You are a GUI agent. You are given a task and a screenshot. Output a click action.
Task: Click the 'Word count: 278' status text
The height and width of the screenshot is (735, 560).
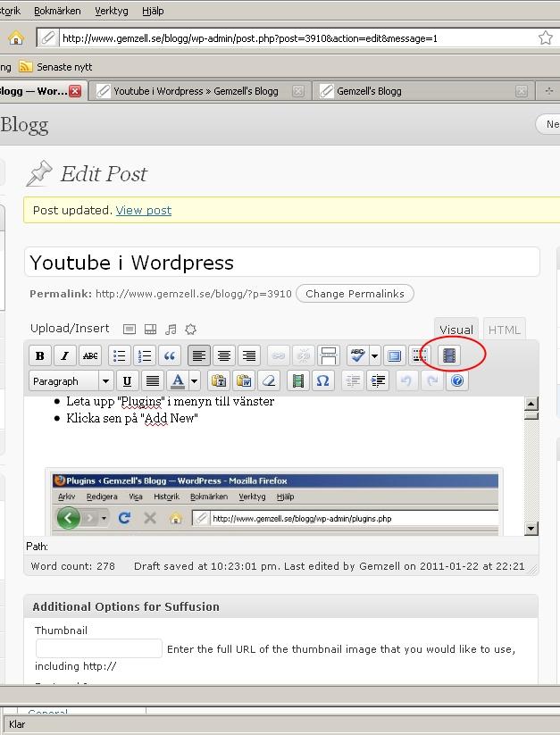72,566
